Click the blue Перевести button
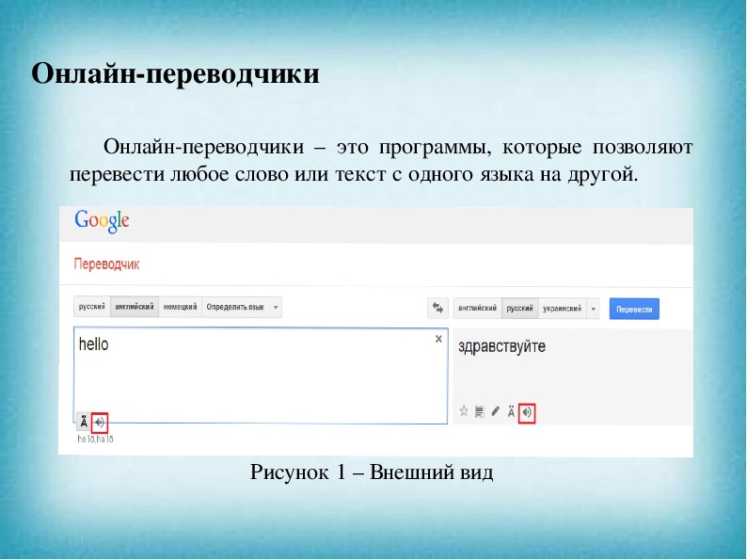The image size is (747, 560). coord(634,310)
